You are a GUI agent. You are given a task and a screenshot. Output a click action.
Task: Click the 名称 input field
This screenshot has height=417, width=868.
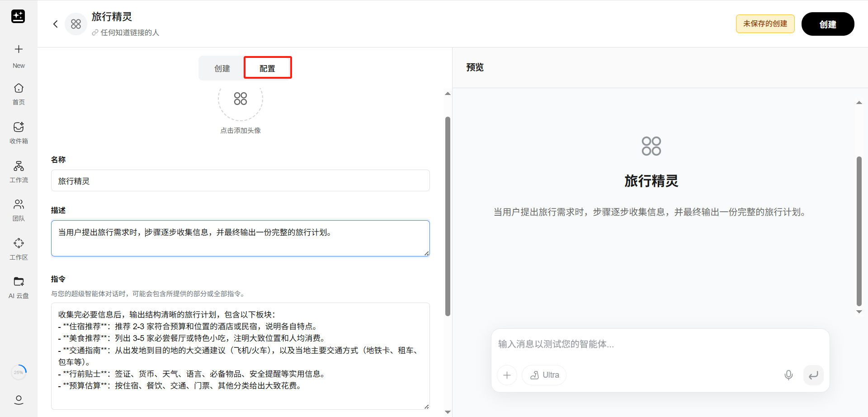[x=240, y=181]
